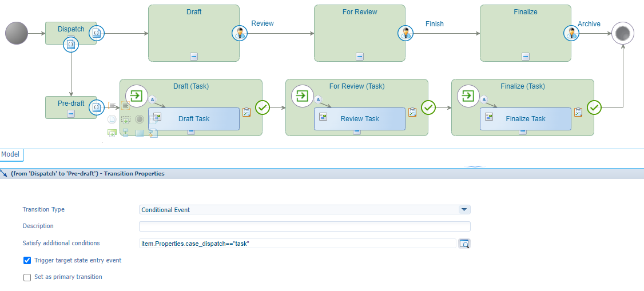The image size is (644, 291).
Task: Click clipboard icon beside Review Task
Action: (412, 113)
